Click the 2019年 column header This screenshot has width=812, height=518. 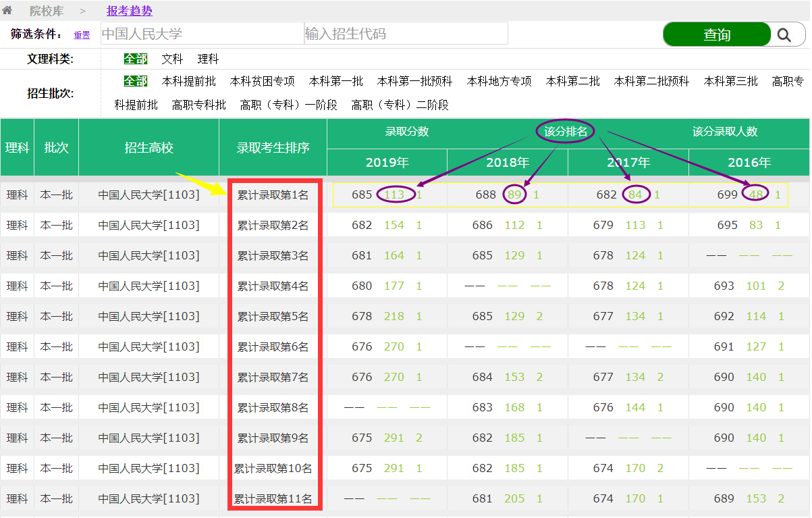(x=387, y=163)
